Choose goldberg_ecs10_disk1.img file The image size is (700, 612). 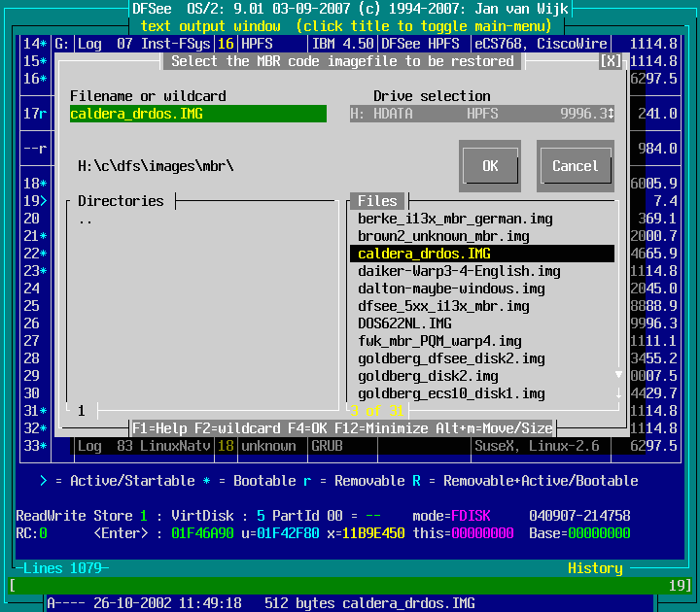(x=451, y=393)
